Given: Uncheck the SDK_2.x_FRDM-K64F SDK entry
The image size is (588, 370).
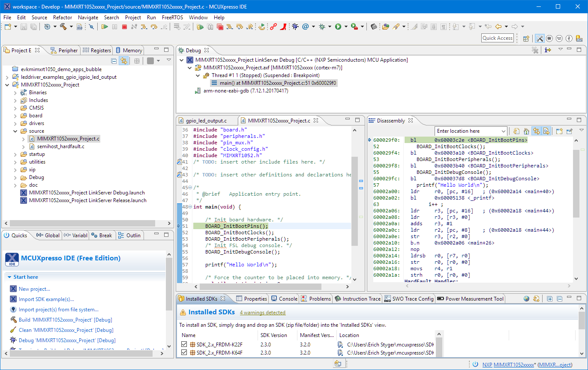Looking at the screenshot, I should (184, 352).
